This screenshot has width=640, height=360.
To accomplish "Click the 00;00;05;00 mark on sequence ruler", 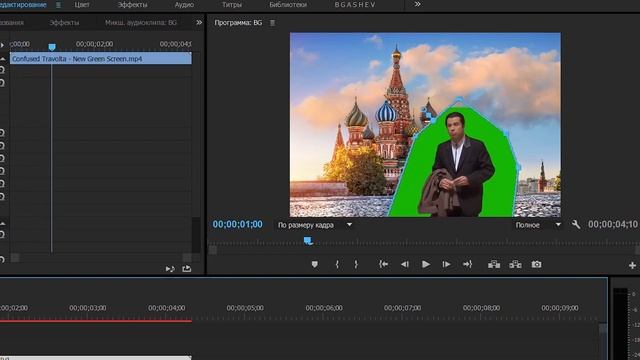I will 245,308.
